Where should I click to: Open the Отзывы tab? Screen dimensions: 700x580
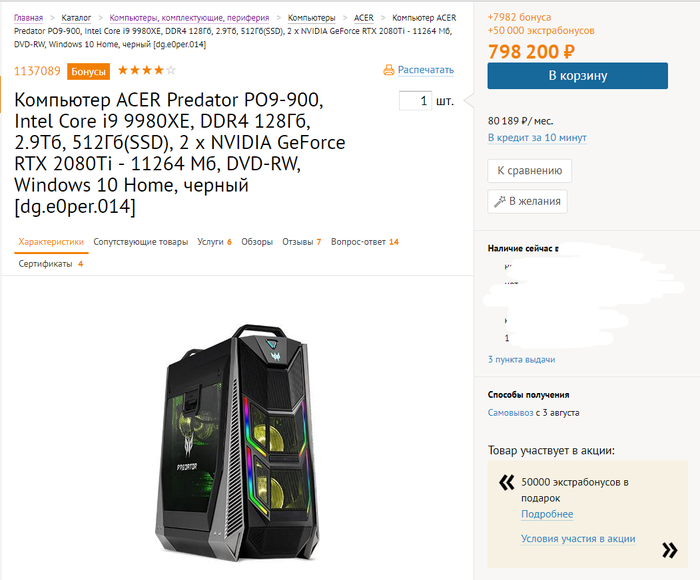[x=299, y=242]
